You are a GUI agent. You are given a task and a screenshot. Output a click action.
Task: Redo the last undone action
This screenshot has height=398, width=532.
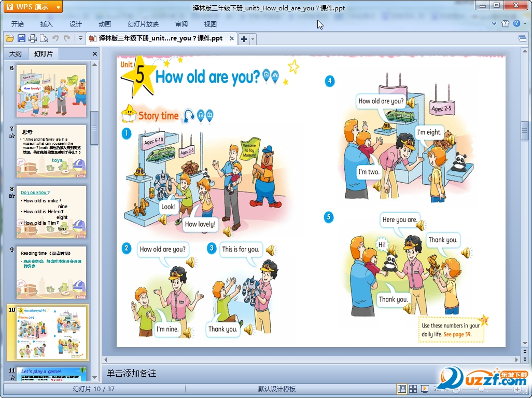click(67, 38)
